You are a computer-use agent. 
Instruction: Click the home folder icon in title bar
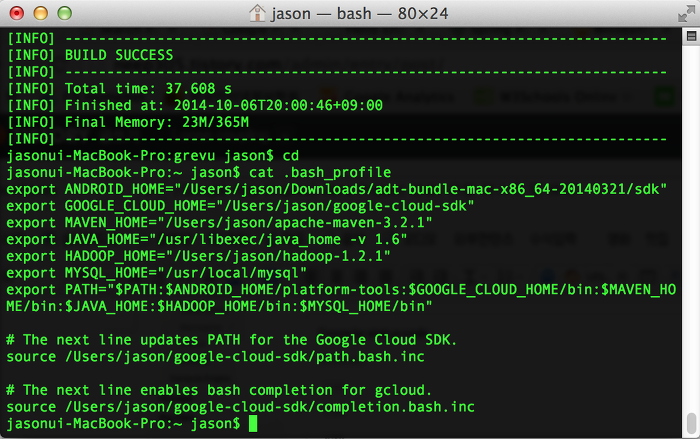pyautogui.click(x=257, y=13)
